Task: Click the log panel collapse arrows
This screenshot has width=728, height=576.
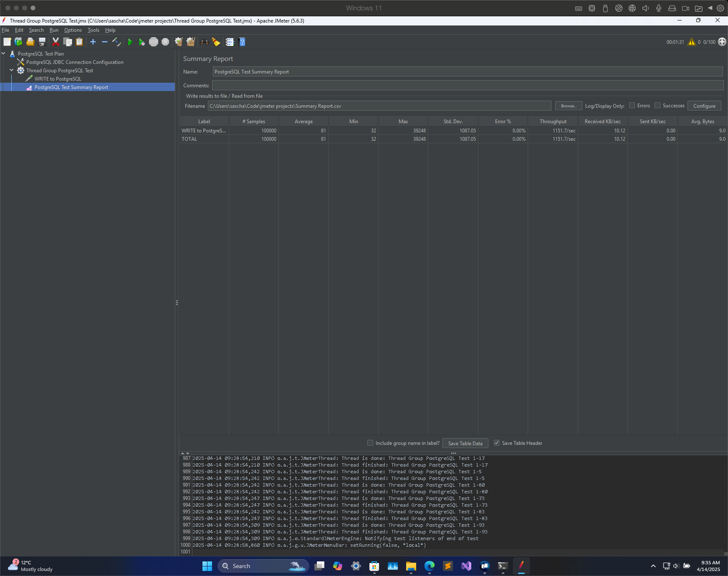Action: pyautogui.click(x=185, y=453)
